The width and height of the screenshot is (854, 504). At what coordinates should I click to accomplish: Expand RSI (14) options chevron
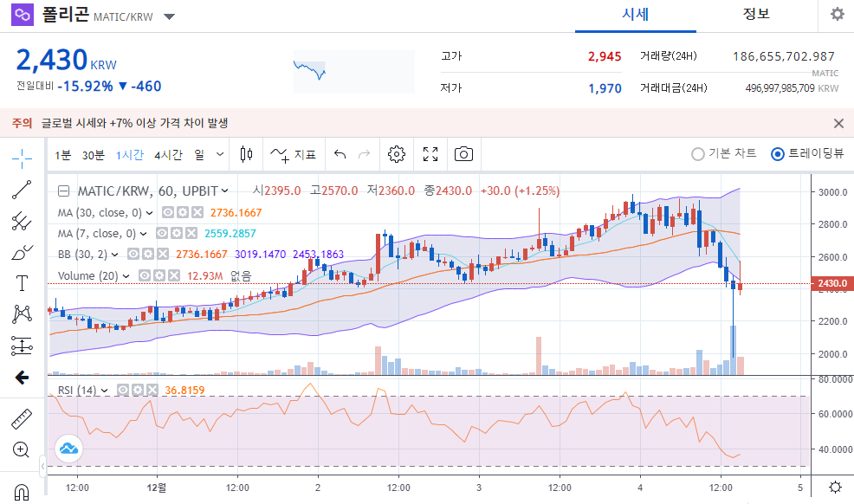105,391
